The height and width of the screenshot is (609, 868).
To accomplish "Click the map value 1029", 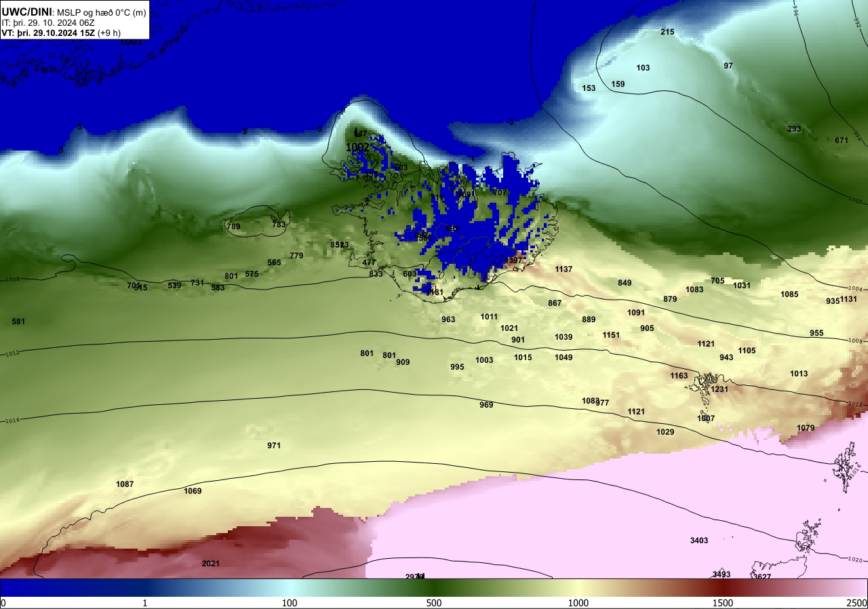I will pyautogui.click(x=665, y=432).
